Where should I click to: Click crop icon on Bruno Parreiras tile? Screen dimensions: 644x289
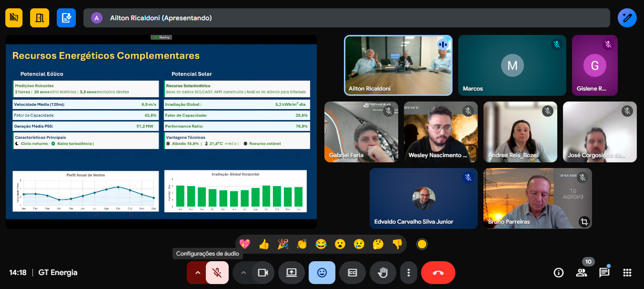coord(584,222)
